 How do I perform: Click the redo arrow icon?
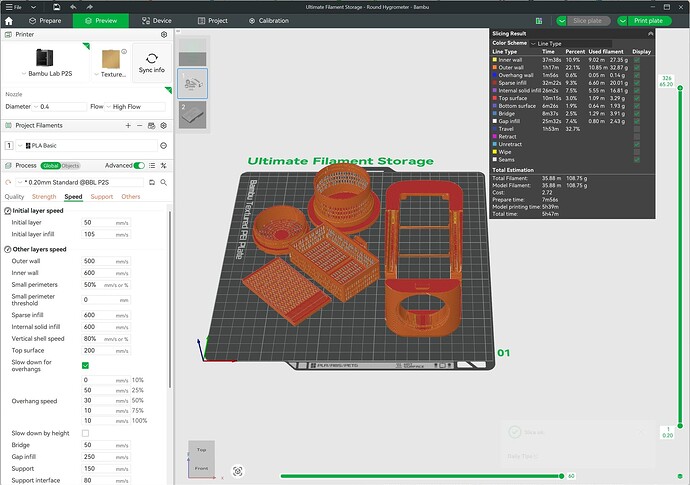89,7
